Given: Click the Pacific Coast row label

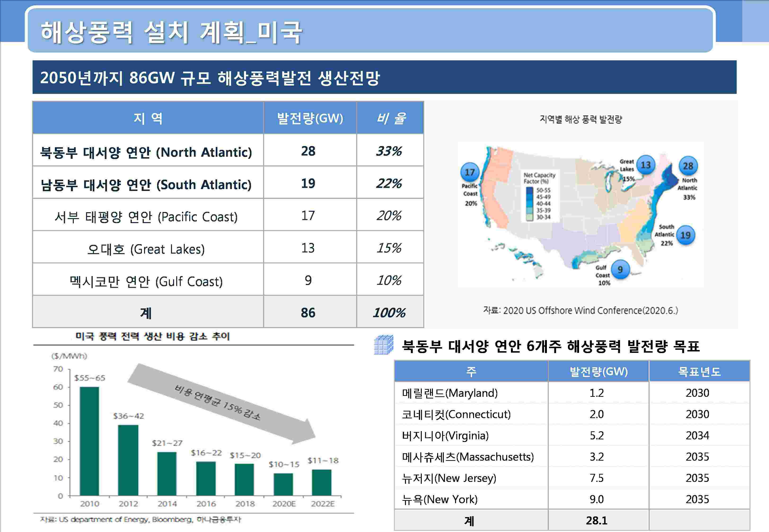Looking at the screenshot, I should coord(146,217).
